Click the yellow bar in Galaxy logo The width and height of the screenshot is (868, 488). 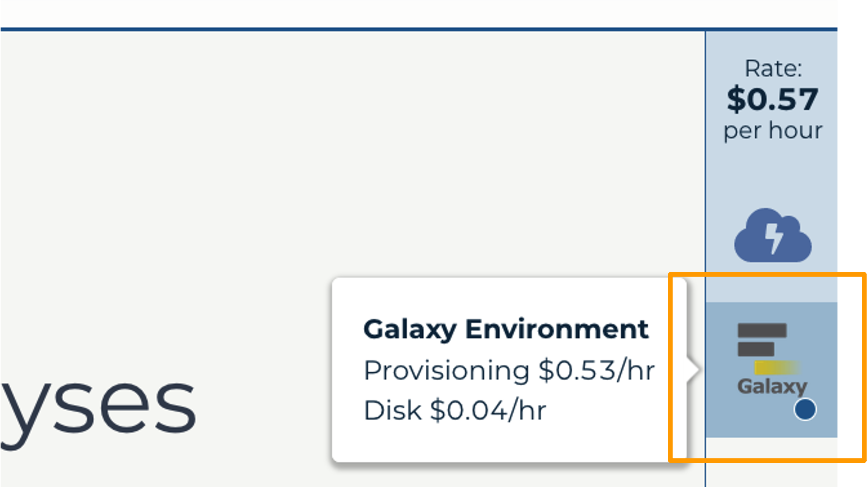tap(777, 368)
